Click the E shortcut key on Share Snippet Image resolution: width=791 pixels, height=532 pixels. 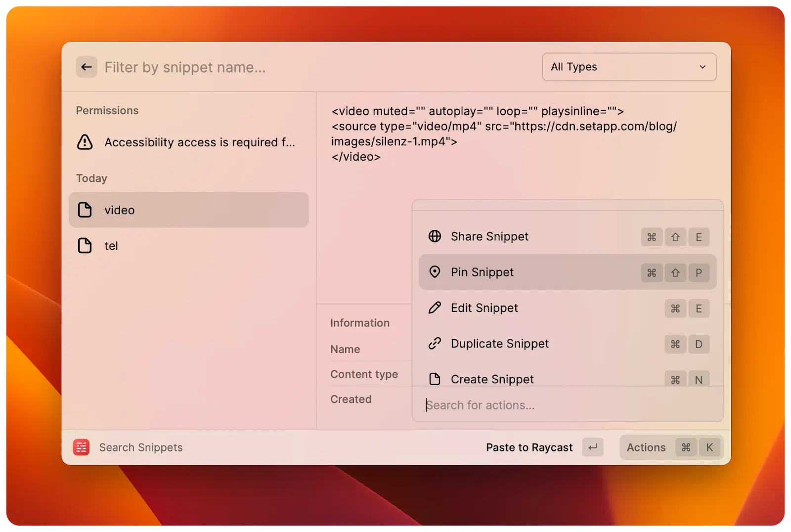tap(699, 237)
